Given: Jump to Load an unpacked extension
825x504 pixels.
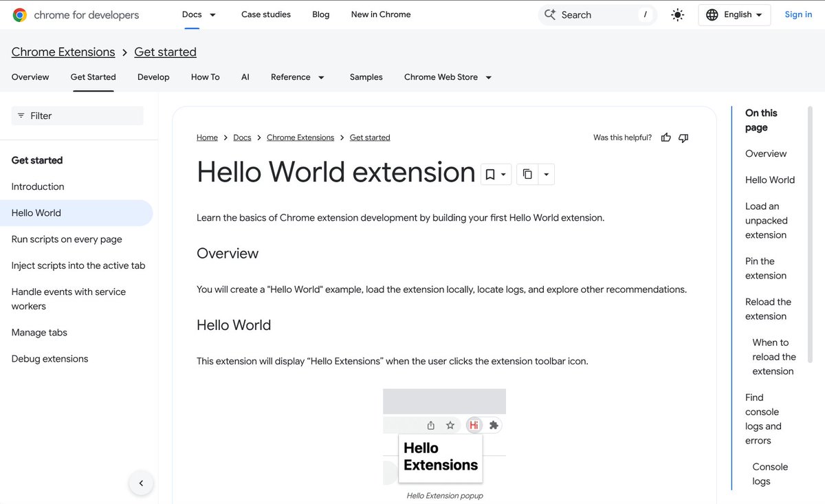Looking at the screenshot, I should 767,221.
